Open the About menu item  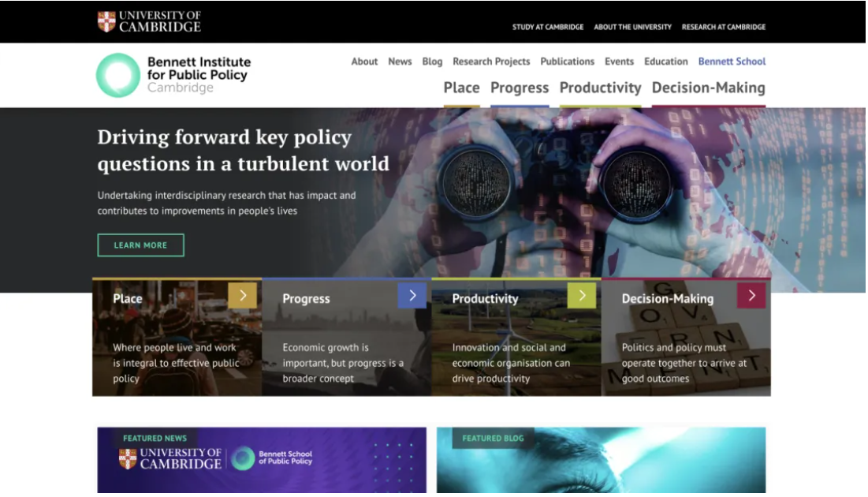click(364, 62)
